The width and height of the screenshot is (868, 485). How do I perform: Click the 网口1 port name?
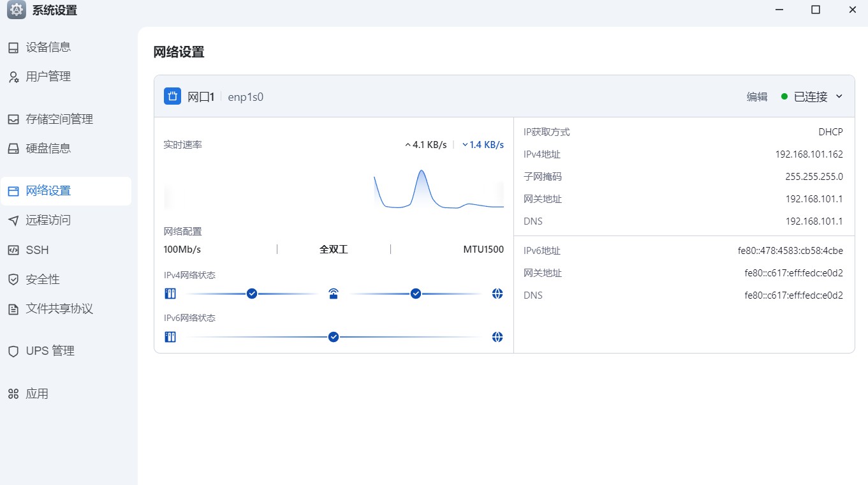(x=201, y=97)
